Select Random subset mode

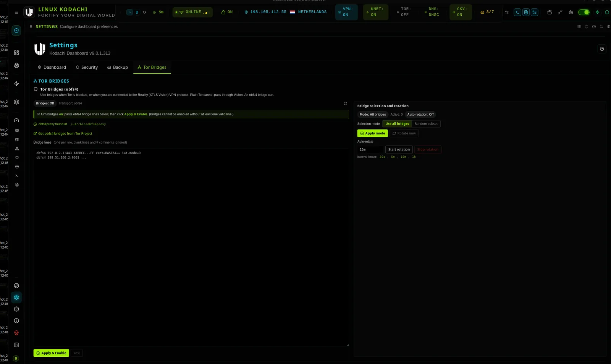point(426,124)
